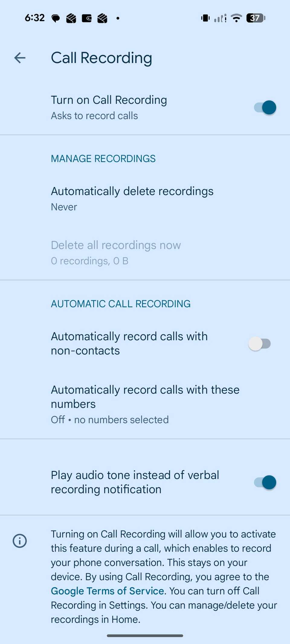Image resolution: width=290 pixels, height=644 pixels.
Task: Open Automatically delete recordings options
Action: pyautogui.click(x=132, y=198)
